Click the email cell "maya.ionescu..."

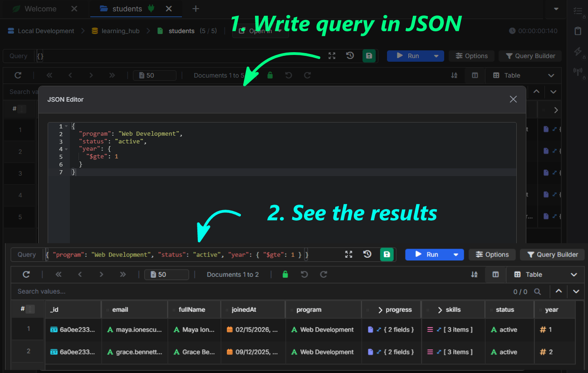pos(134,330)
